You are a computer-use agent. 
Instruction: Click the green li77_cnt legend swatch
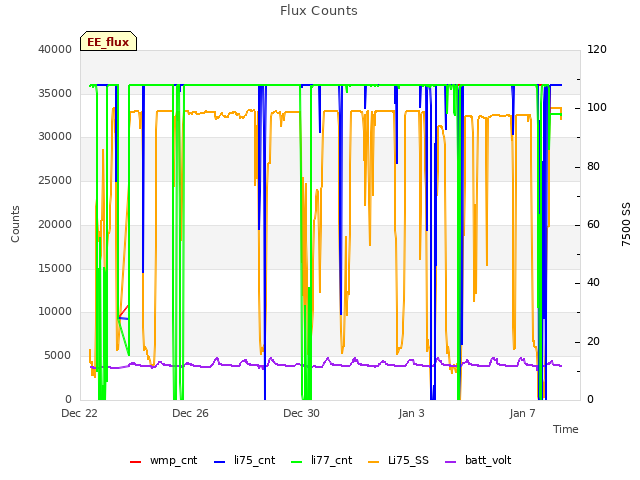click(x=296, y=462)
